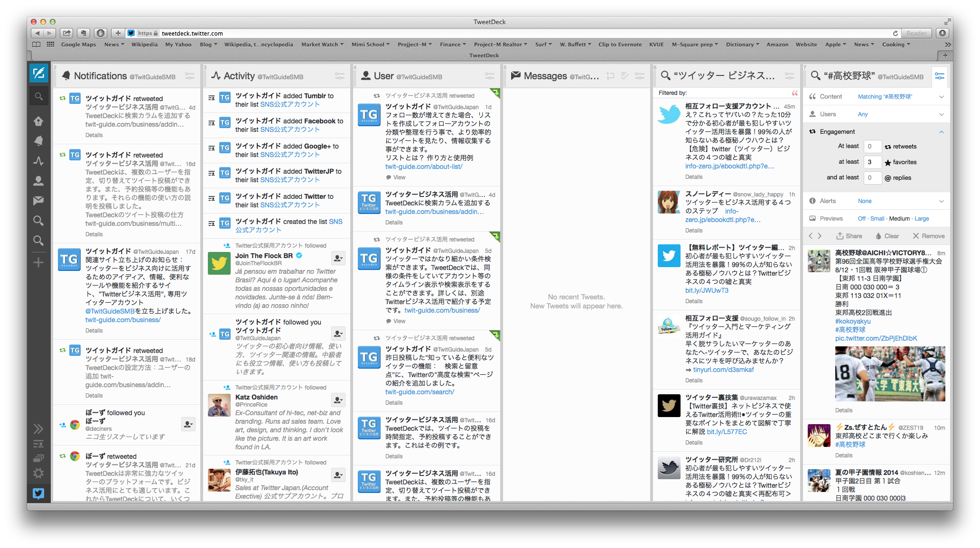Image resolution: width=980 pixels, height=548 pixels.
Task: Expand the Users filter section
Action: [x=877, y=114]
